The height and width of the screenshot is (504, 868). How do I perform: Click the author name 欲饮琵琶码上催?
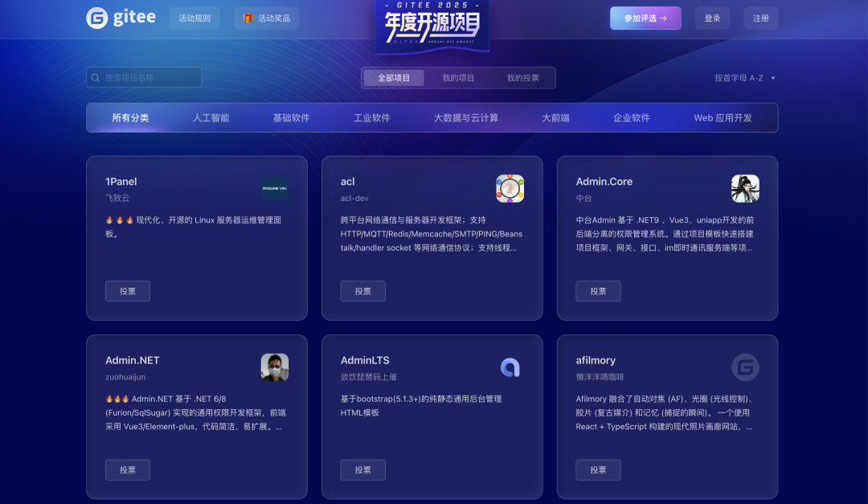[369, 377]
